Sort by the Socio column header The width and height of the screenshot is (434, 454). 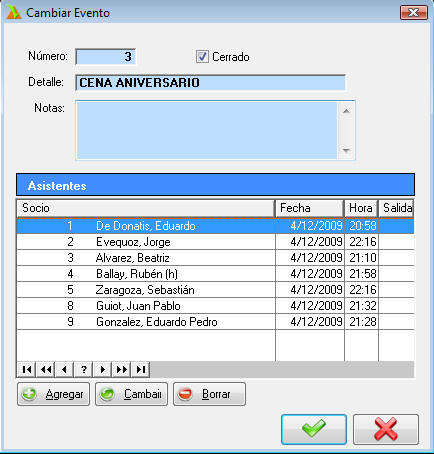[146, 208]
